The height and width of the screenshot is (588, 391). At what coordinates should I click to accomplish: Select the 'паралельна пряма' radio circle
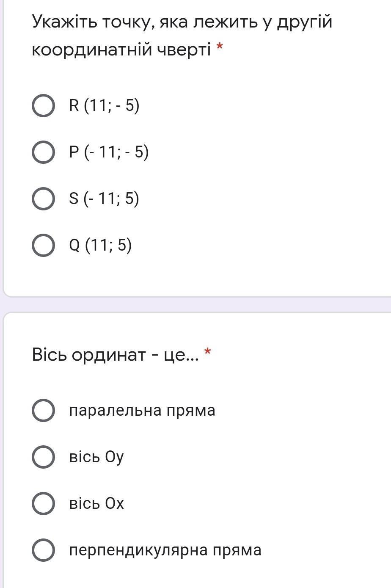[43, 411]
